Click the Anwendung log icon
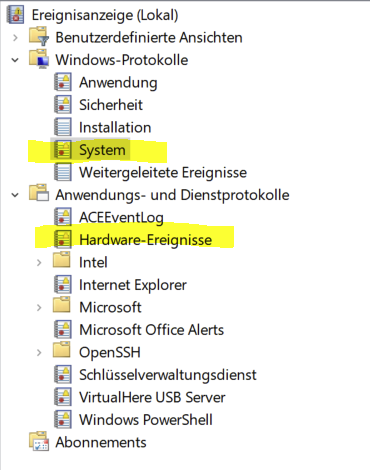 tap(63, 82)
